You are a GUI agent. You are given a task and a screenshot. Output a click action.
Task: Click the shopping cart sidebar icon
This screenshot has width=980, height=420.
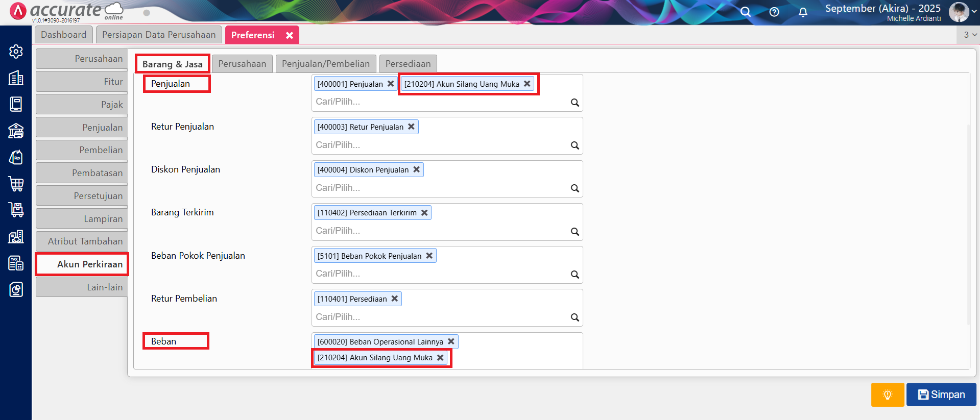(16, 184)
